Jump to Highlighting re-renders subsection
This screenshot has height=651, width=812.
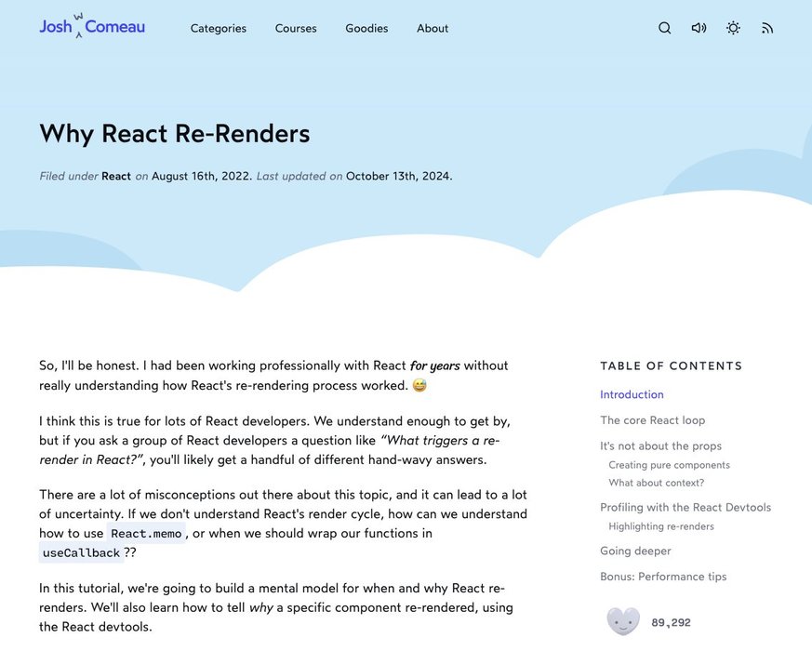click(x=661, y=526)
